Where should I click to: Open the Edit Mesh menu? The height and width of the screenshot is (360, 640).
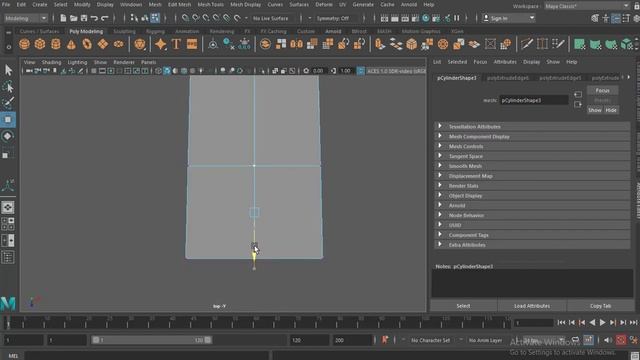tap(179, 4)
